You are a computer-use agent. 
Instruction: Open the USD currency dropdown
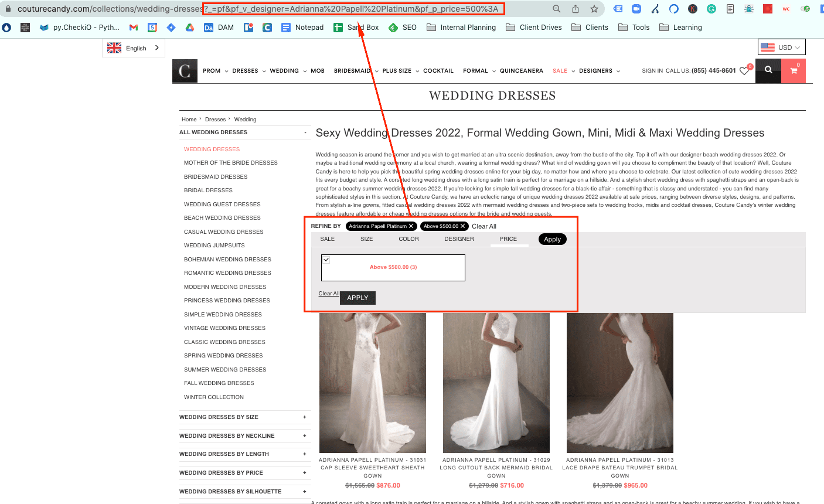[781, 47]
